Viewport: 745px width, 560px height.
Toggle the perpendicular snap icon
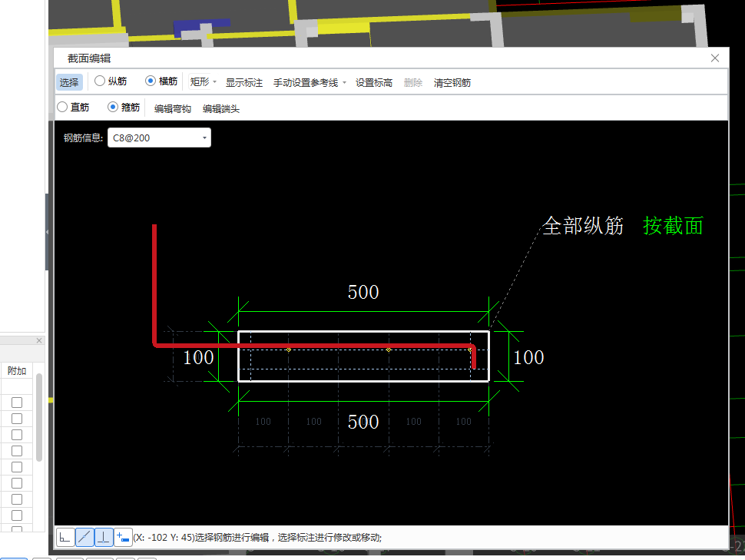coord(104,538)
